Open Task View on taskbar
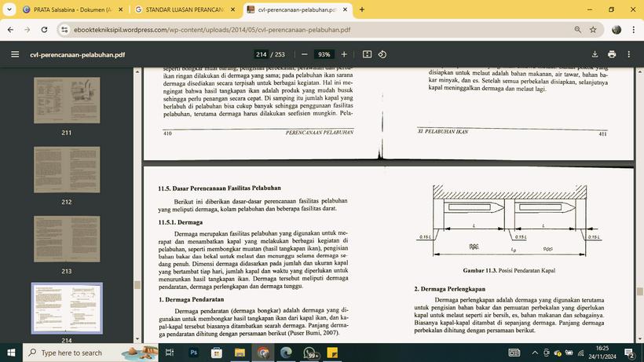The height and width of the screenshot is (362, 644). pos(169,353)
